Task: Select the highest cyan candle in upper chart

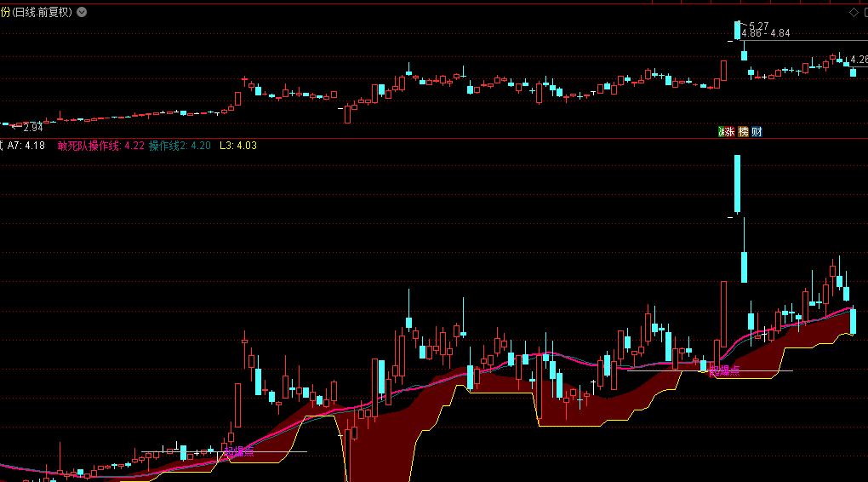Action: coord(737,31)
